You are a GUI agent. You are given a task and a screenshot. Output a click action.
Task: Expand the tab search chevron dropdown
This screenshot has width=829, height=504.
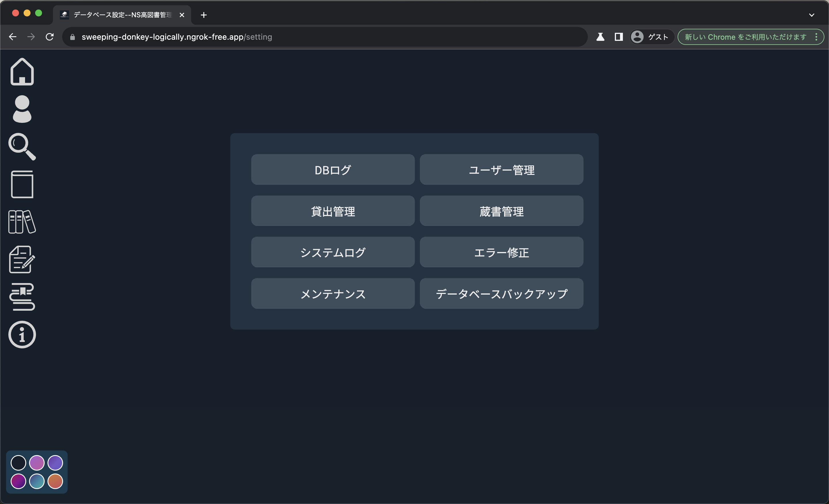[811, 15]
